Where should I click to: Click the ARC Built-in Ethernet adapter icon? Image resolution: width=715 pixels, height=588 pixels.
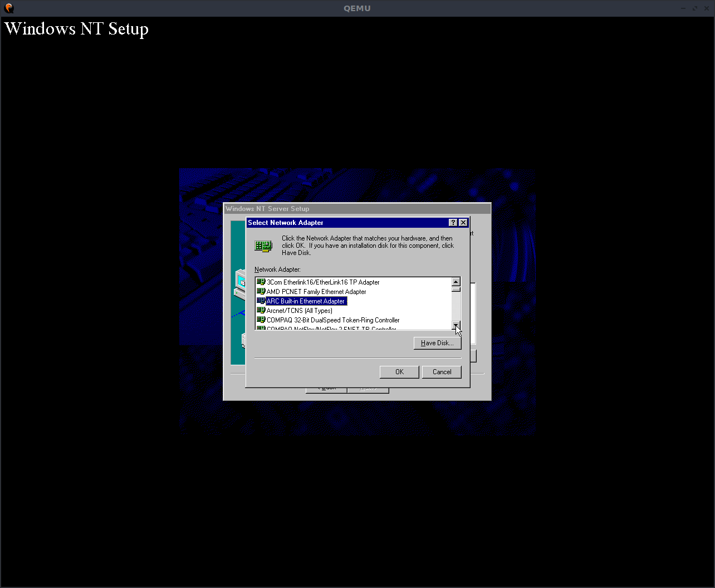coord(261,301)
